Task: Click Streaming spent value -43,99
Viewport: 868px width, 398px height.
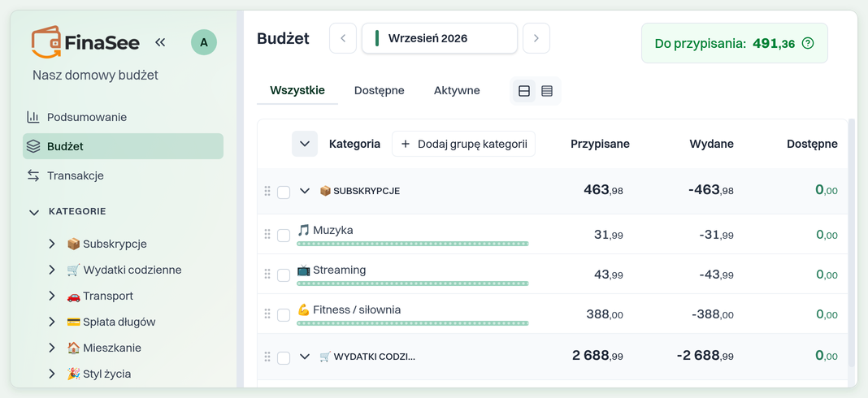Action: (x=716, y=275)
